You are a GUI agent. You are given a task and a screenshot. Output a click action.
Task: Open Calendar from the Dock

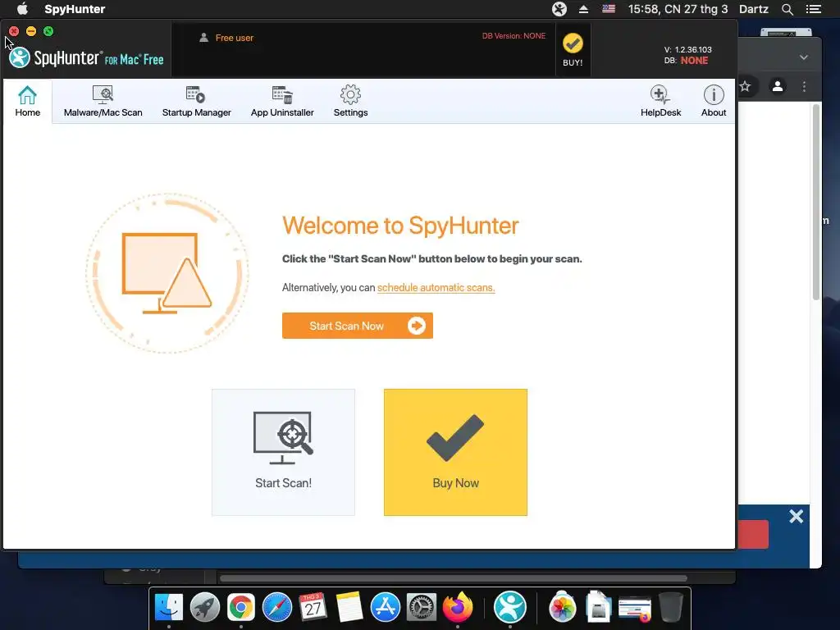click(313, 607)
